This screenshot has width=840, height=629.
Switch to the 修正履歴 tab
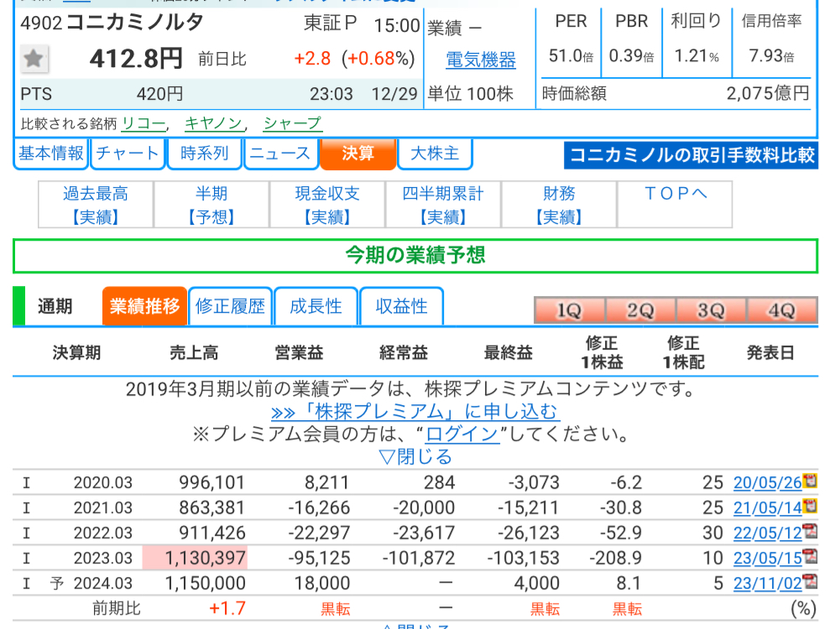(x=231, y=306)
